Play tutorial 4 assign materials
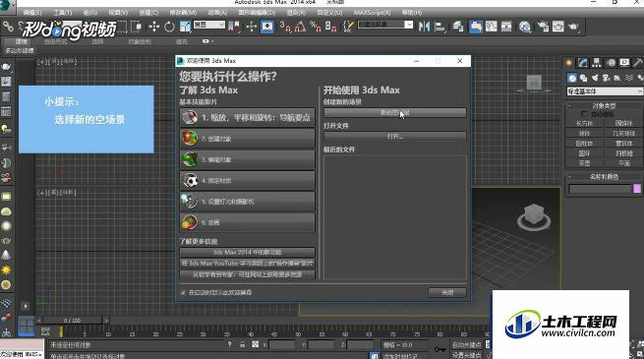The image size is (644, 359). pyautogui.click(x=247, y=180)
